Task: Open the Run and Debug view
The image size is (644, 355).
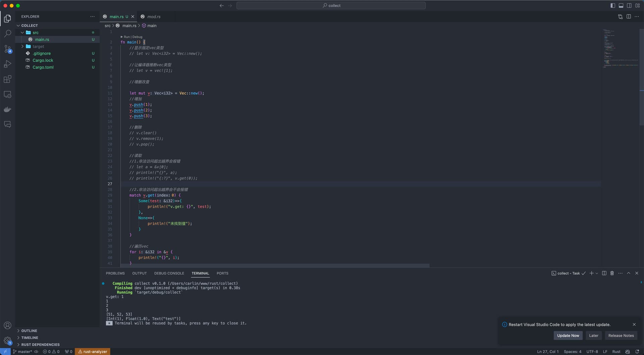Action: 7,64
